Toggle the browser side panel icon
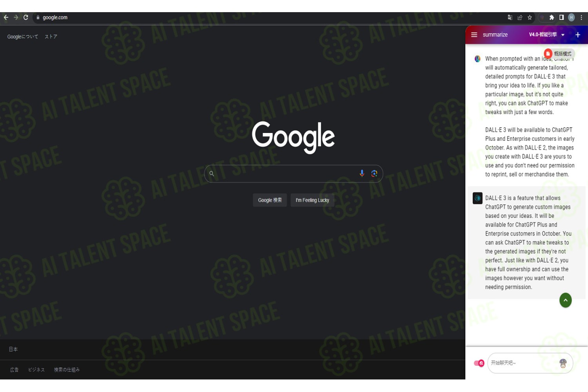 tap(561, 18)
